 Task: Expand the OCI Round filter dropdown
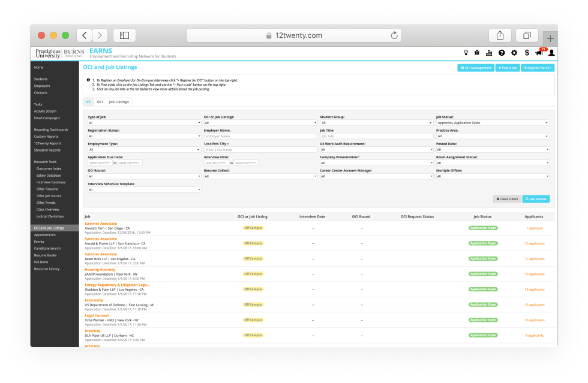point(145,176)
